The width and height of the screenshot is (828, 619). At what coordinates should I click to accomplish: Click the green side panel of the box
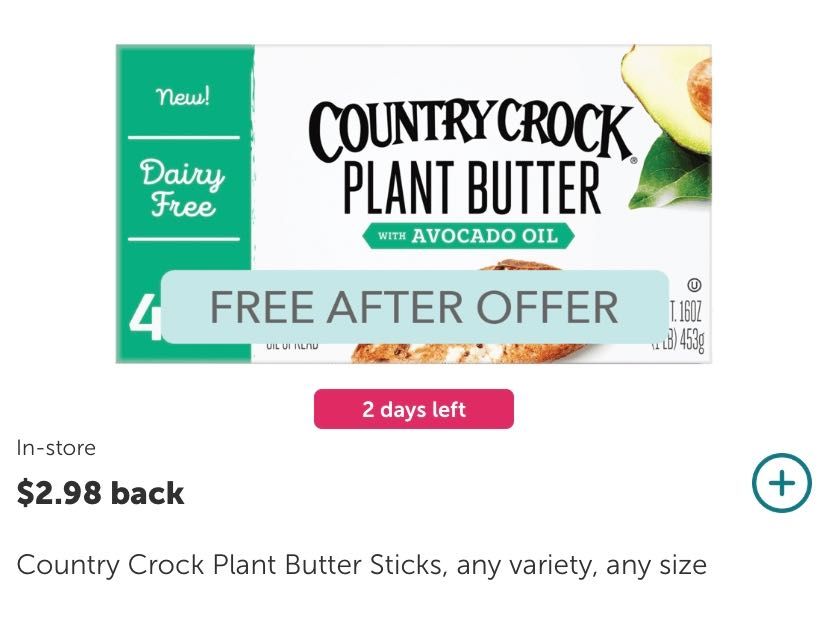coord(185,204)
